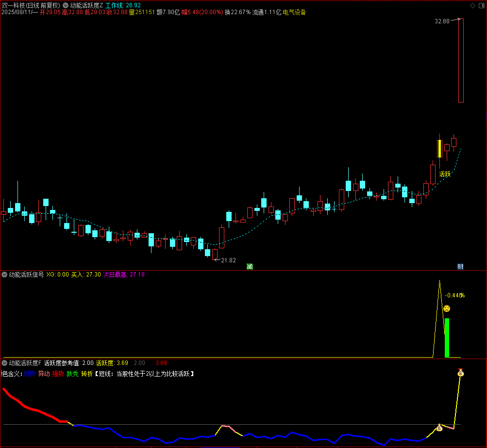
Task: Click the stock title 双一科技(日线.前复权)
Action: click(31, 5)
